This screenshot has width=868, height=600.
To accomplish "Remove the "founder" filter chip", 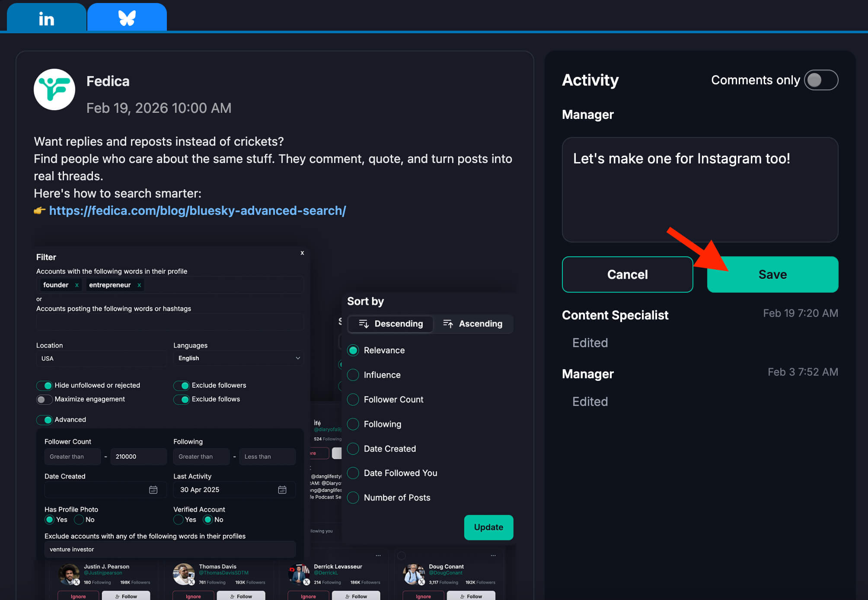I will [77, 285].
